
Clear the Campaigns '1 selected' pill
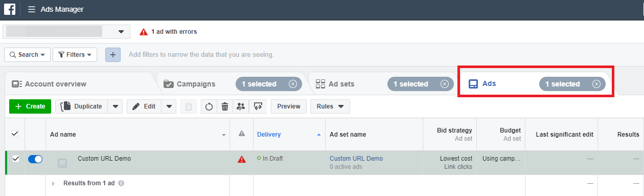[292, 84]
